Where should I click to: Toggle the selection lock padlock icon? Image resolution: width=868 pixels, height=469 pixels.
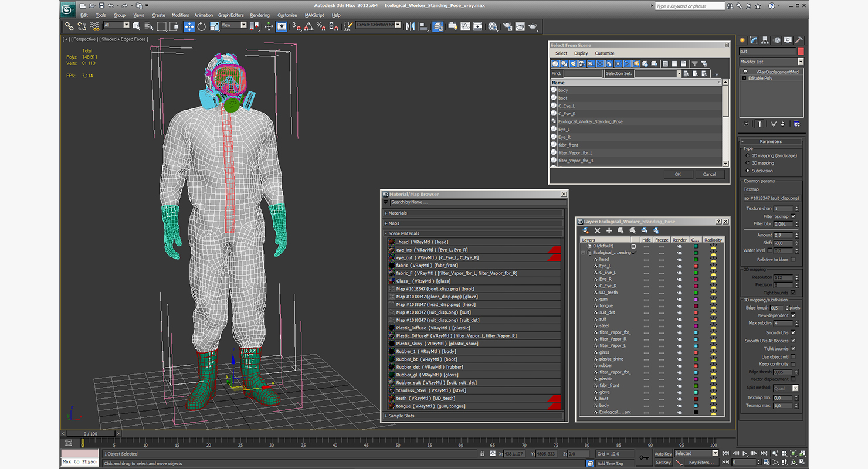[x=482, y=454]
